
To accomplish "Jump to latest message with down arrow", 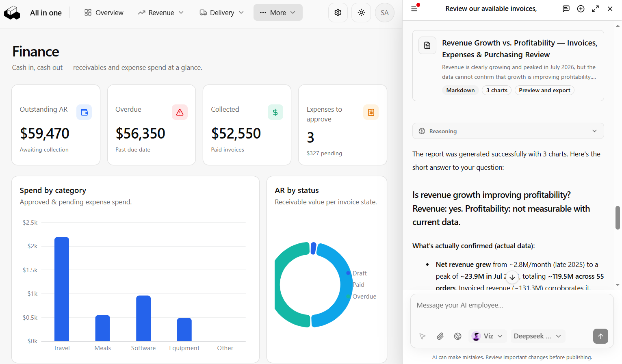I will click(x=512, y=277).
